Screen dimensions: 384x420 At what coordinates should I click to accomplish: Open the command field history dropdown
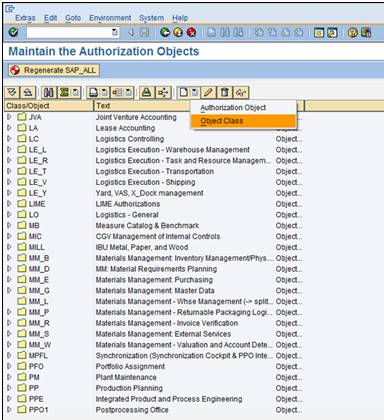[115, 32]
